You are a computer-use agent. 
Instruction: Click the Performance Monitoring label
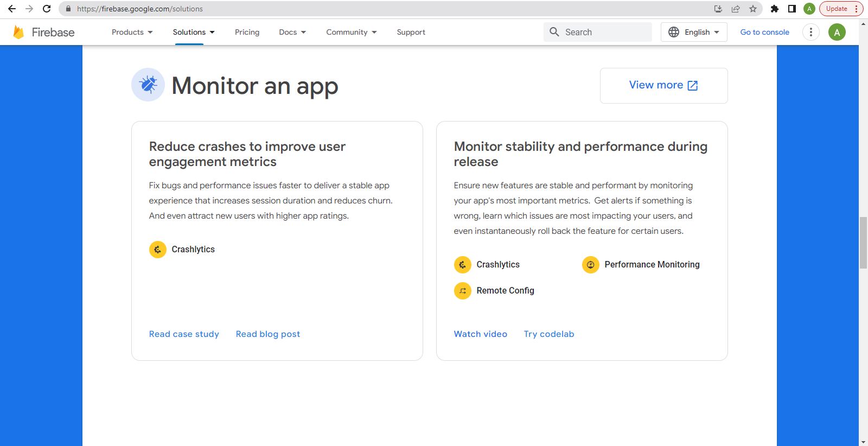(x=652, y=265)
